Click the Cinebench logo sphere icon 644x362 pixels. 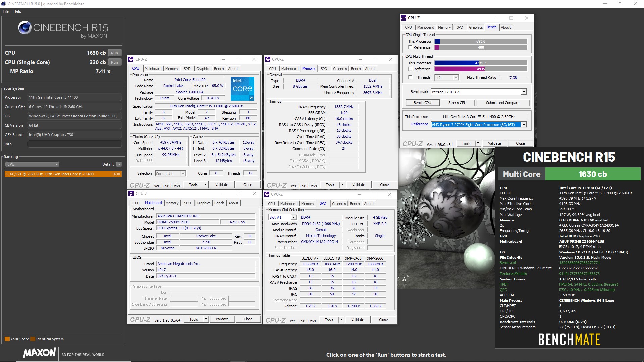tap(25, 27)
